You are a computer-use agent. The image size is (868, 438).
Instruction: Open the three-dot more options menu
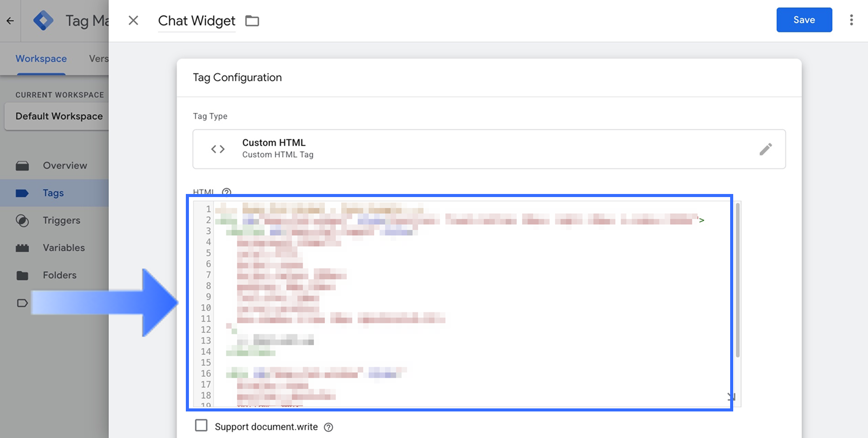pos(851,20)
